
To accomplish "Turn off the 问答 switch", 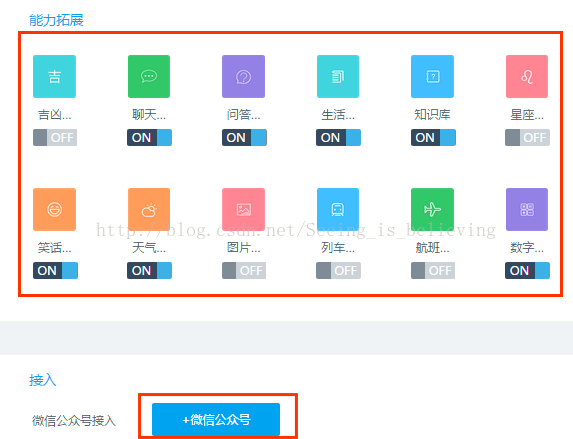I will pyautogui.click(x=244, y=137).
